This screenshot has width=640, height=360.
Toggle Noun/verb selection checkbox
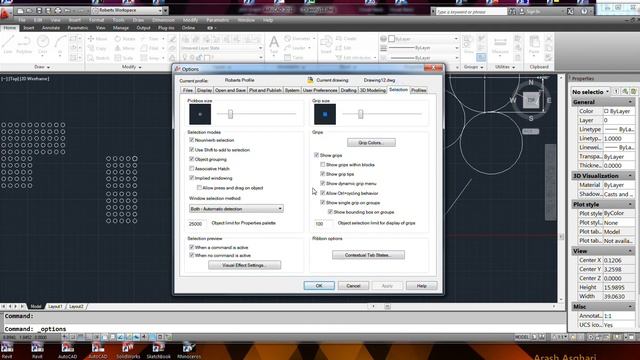[191, 140]
